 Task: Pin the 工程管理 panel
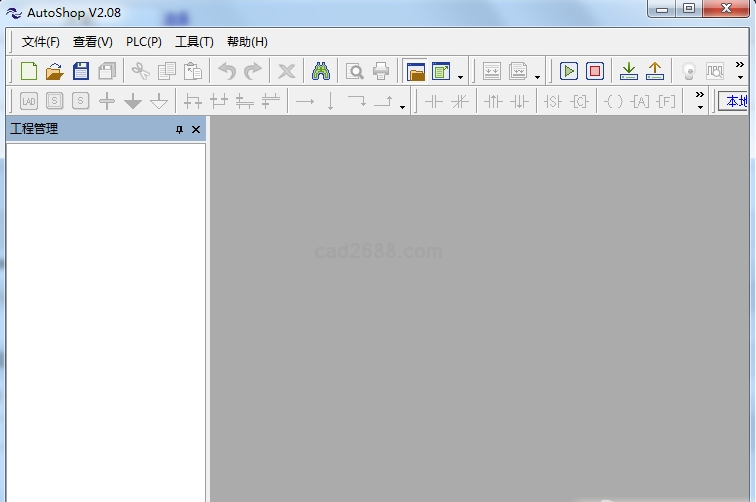click(x=180, y=130)
